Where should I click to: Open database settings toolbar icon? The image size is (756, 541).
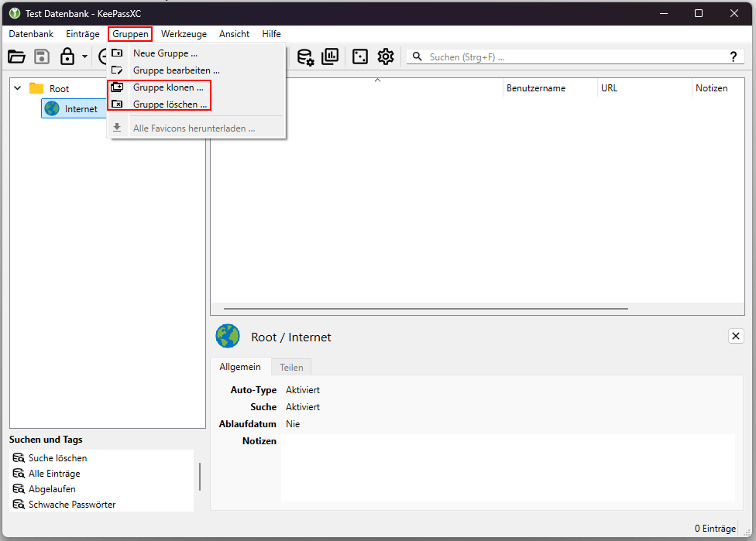coord(306,56)
